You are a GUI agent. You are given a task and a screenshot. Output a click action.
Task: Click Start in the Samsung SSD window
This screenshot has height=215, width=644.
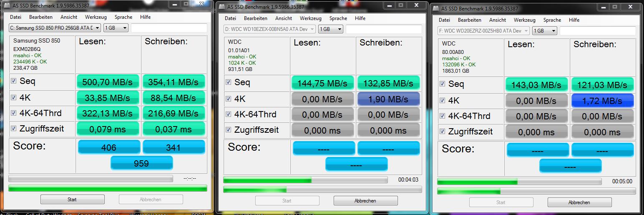pos(72,200)
